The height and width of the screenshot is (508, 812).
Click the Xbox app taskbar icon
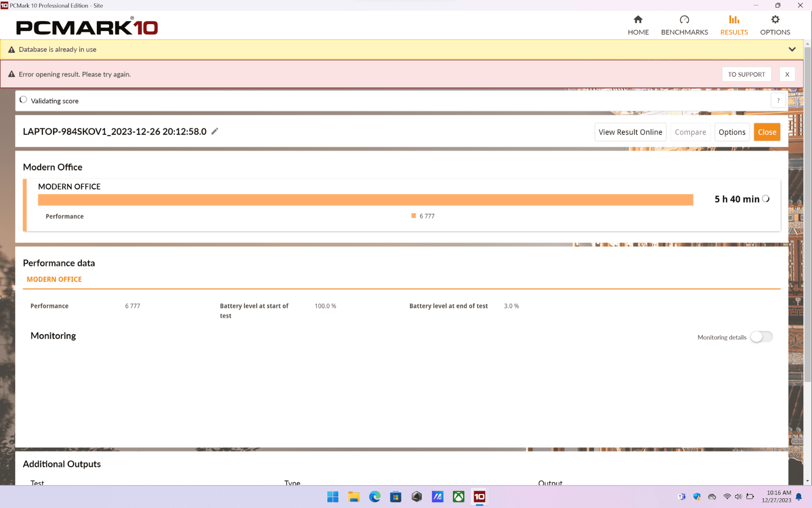coord(458,497)
